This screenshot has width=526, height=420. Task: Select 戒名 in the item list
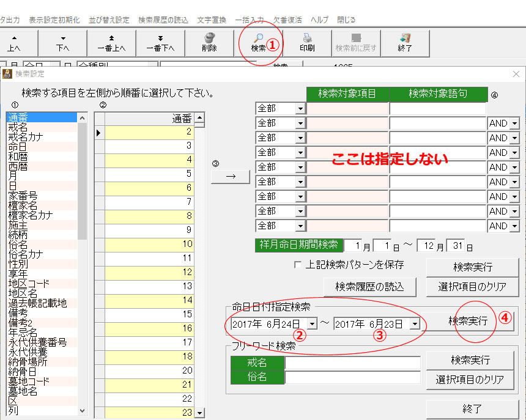coord(41,127)
